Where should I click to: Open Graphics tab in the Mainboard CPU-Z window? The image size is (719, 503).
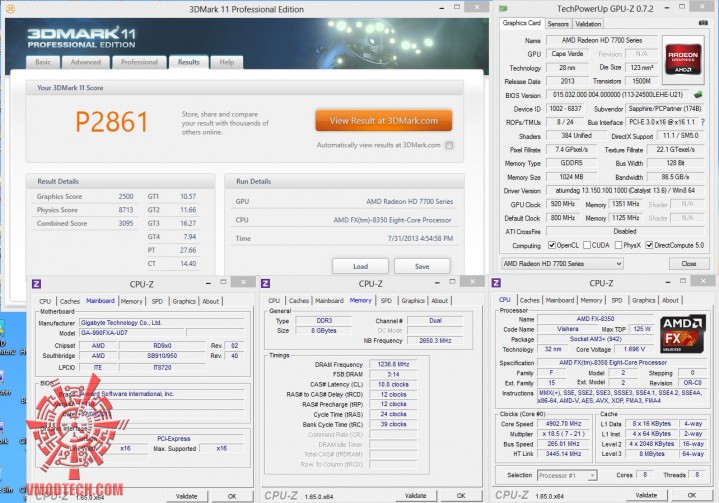pyautogui.click(x=184, y=301)
